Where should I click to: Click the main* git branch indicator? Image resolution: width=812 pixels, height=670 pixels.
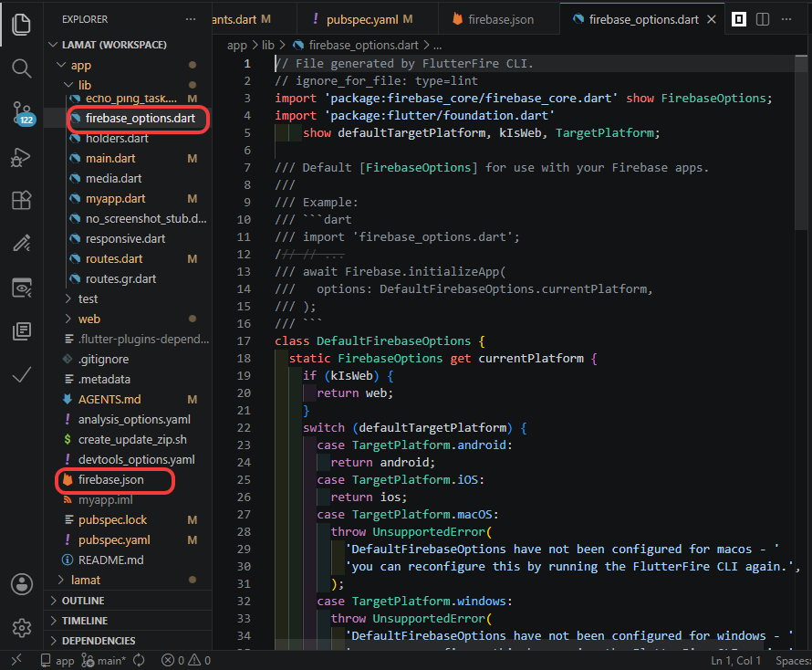point(104,660)
